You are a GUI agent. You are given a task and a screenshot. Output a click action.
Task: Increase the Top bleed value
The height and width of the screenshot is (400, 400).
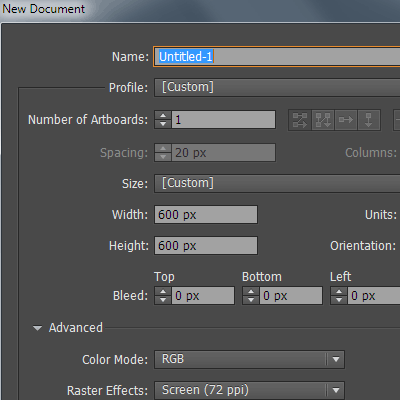click(163, 291)
